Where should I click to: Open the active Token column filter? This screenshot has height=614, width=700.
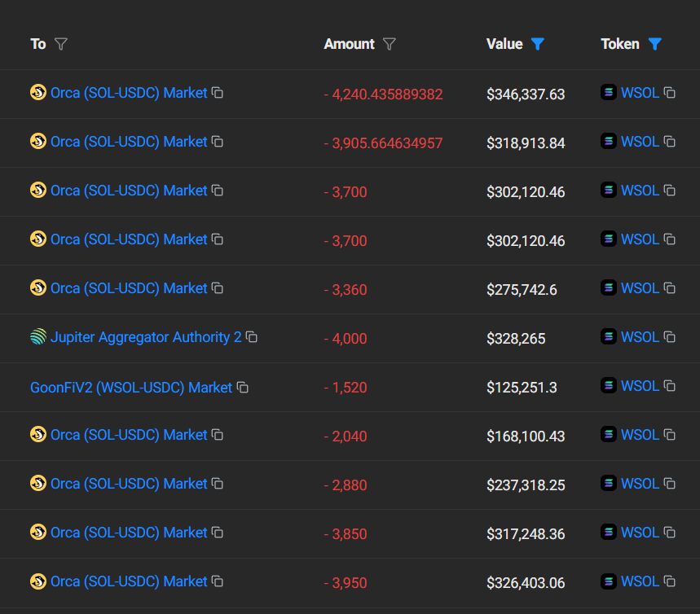click(x=655, y=44)
